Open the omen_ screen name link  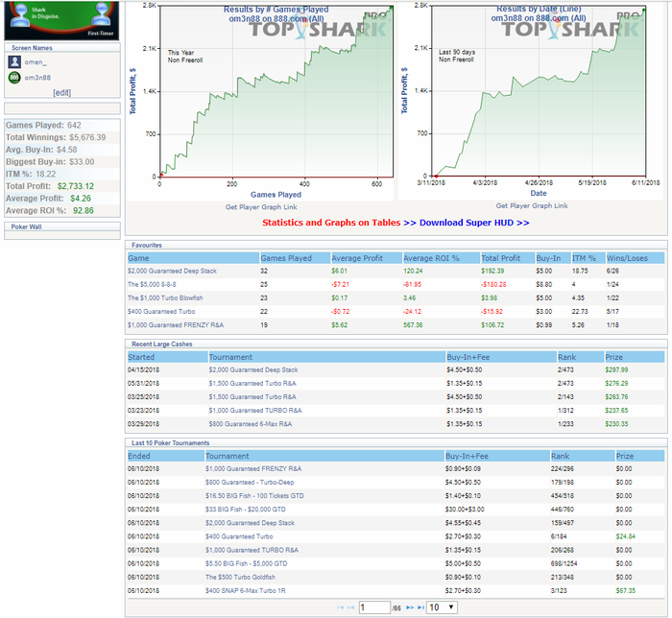click(x=36, y=62)
